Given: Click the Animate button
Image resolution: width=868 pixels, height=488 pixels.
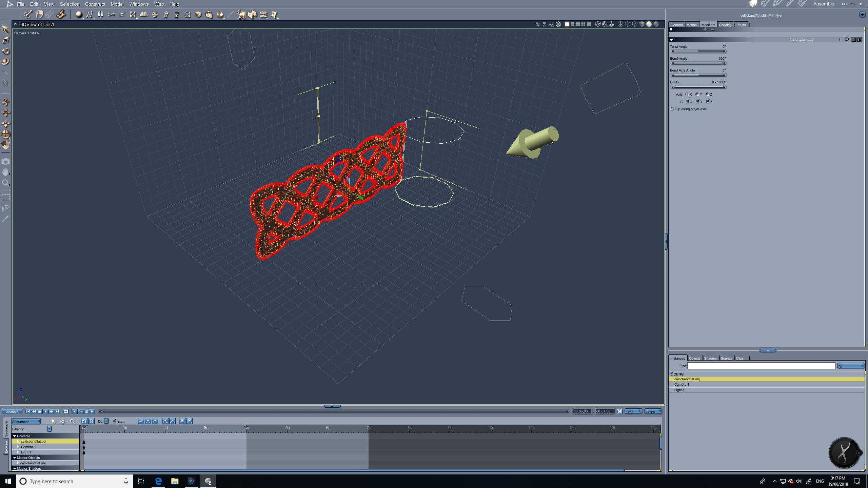Looking at the screenshot, I should pos(12,412).
